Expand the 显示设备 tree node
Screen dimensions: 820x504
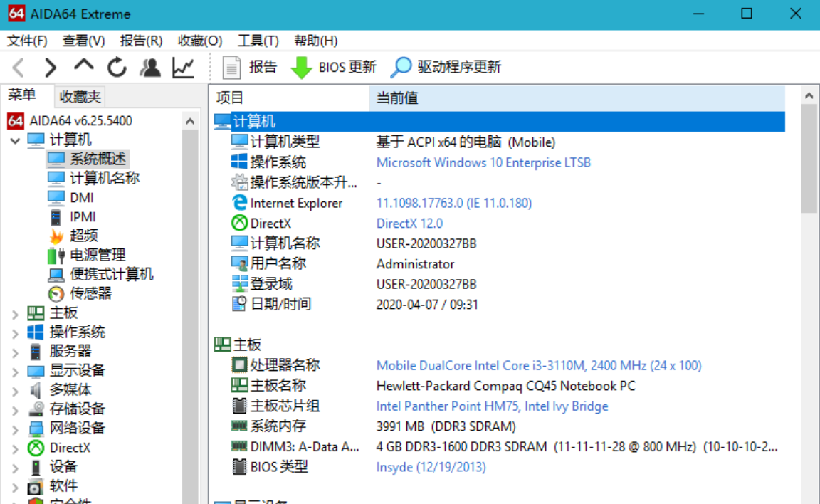15,372
